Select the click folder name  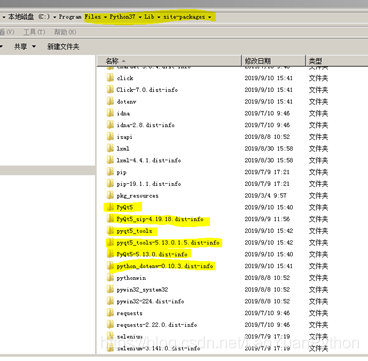click(x=125, y=78)
